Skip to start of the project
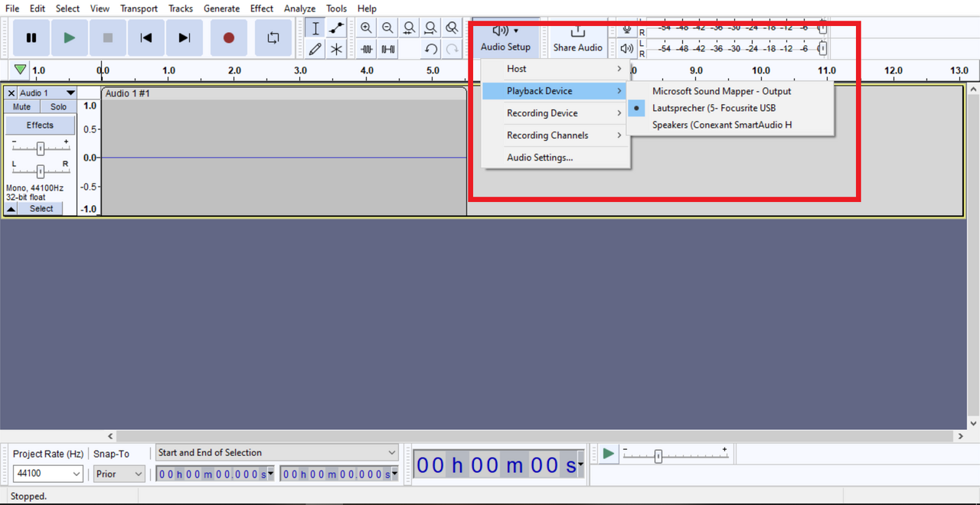 click(146, 37)
